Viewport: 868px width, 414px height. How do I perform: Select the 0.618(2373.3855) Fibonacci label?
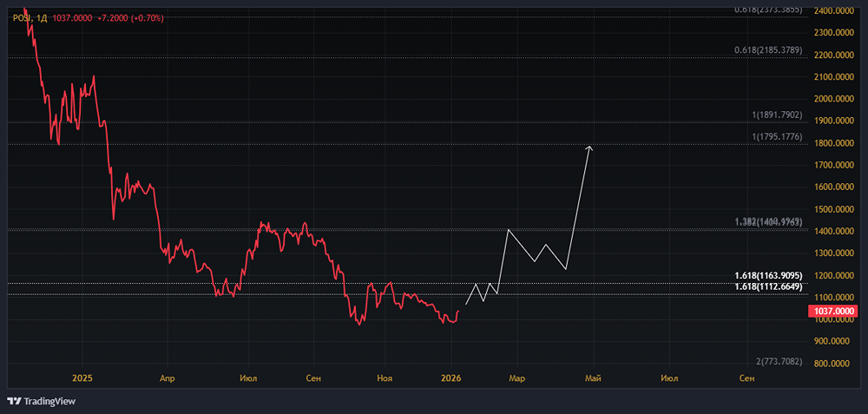768,10
